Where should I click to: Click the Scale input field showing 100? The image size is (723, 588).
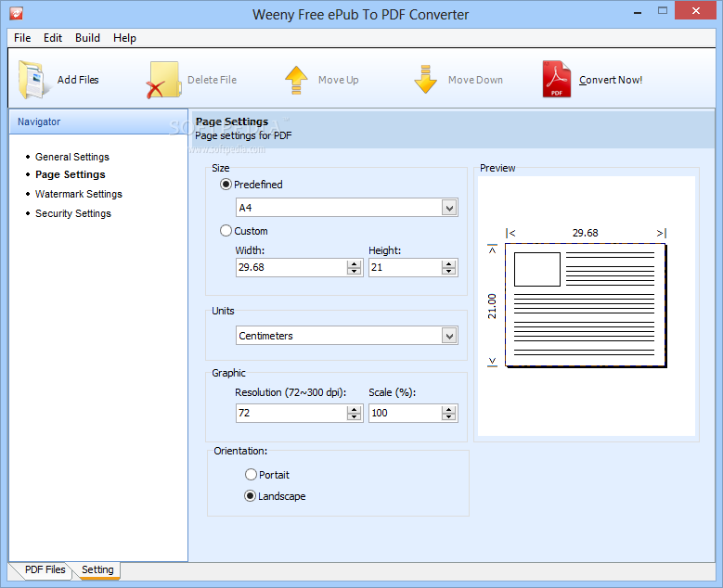tap(405, 413)
